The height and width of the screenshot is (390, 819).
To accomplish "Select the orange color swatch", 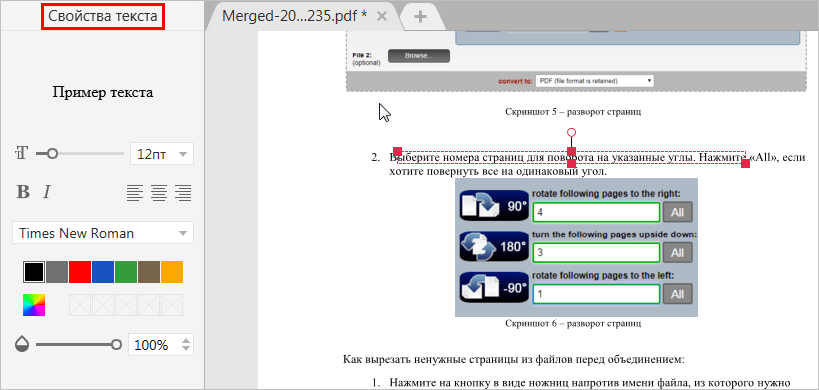I will [172, 271].
